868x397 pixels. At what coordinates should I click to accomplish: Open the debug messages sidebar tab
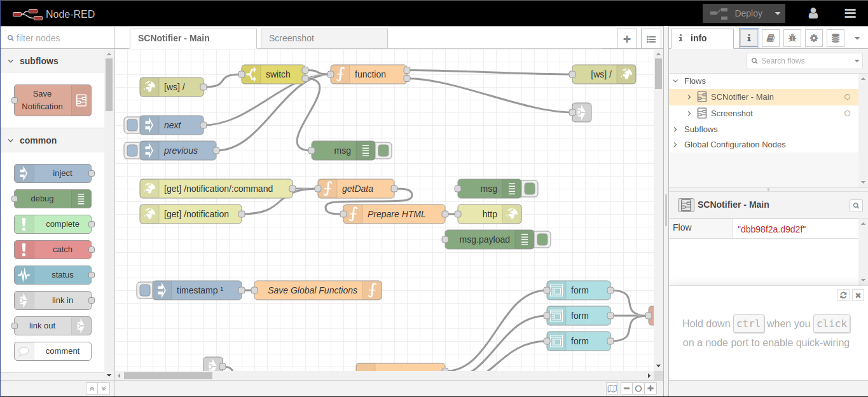(792, 38)
